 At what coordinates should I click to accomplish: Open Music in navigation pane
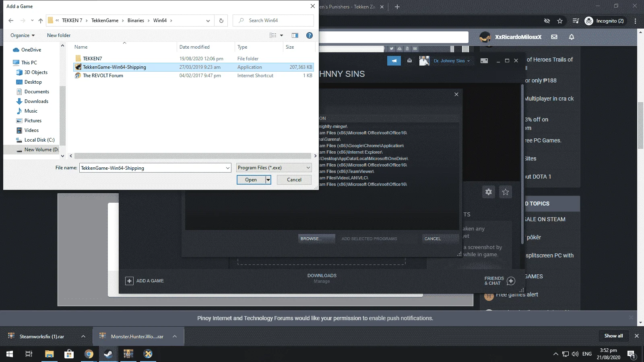pyautogui.click(x=31, y=111)
